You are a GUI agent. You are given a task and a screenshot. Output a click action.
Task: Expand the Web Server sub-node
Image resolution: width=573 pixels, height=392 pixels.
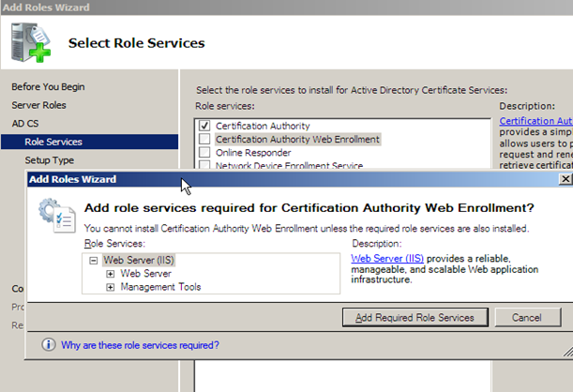pos(111,274)
